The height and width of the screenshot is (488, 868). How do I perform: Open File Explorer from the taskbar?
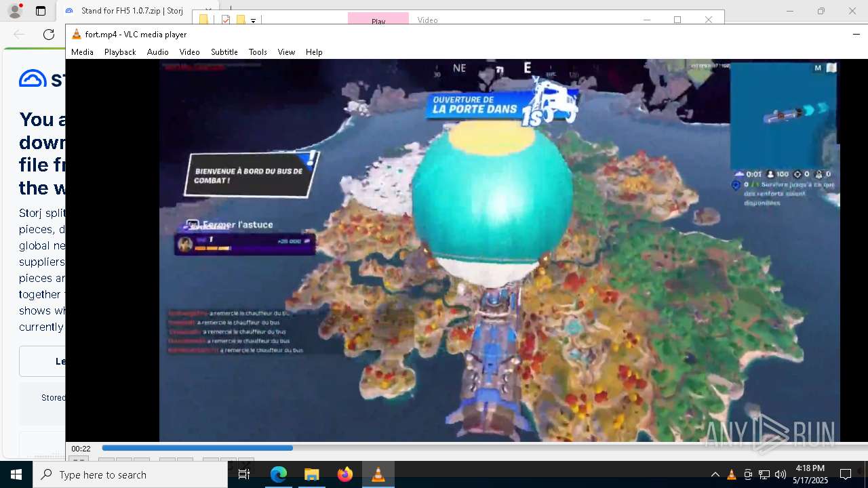(x=311, y=474)
